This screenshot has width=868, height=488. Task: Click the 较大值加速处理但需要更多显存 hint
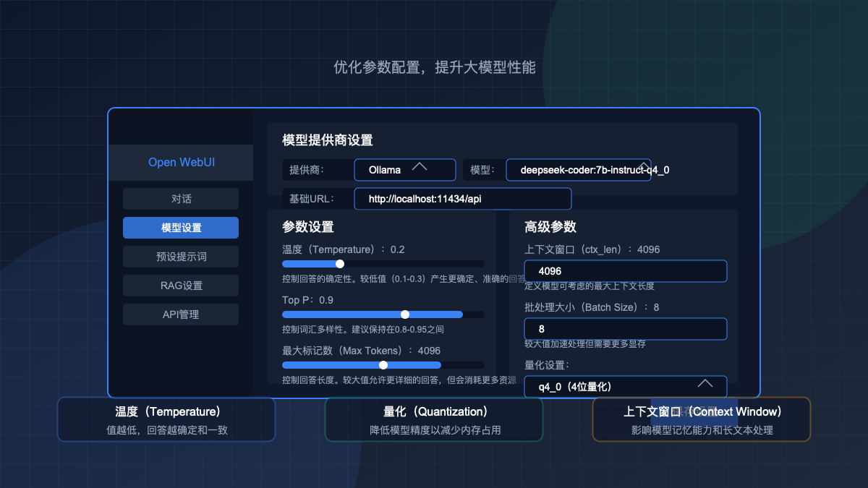coord(585,344)
